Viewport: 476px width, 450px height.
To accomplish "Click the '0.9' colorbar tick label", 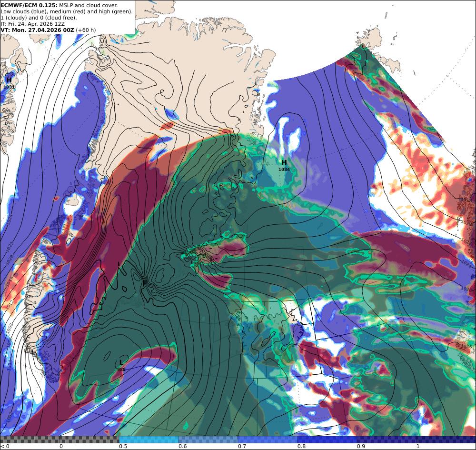I will (x=361, y=446).
